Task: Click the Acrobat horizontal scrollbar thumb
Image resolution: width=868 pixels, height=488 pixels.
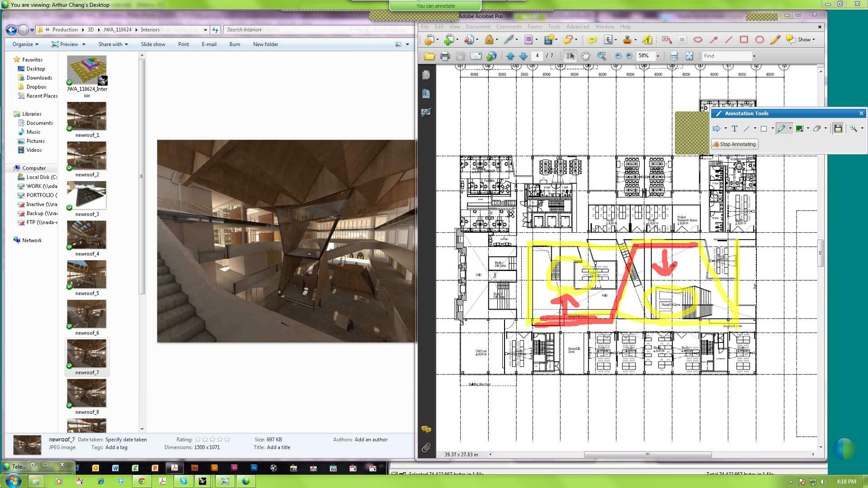Action: click(648, 455)
